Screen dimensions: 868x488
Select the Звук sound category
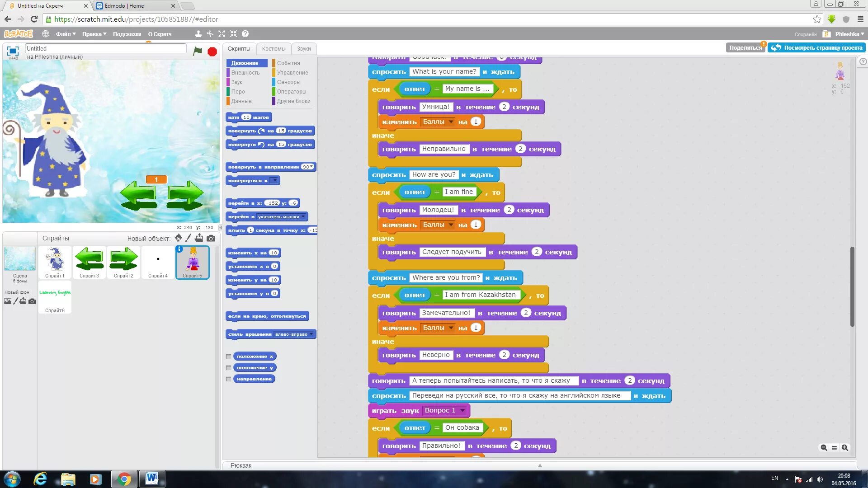pyautogui.click(x=237, y=82)
